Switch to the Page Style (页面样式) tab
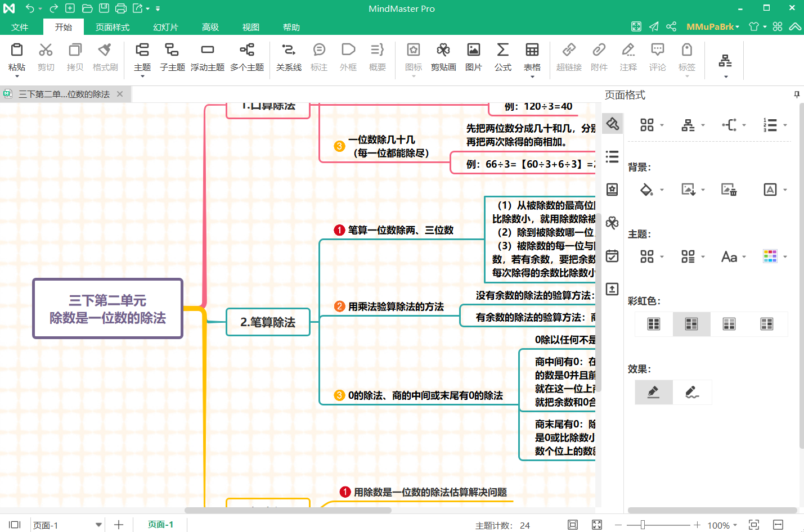 tap(113, 27)
